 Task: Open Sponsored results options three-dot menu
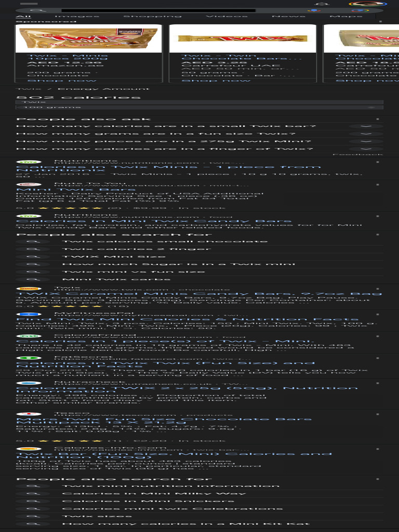(380, 22)
